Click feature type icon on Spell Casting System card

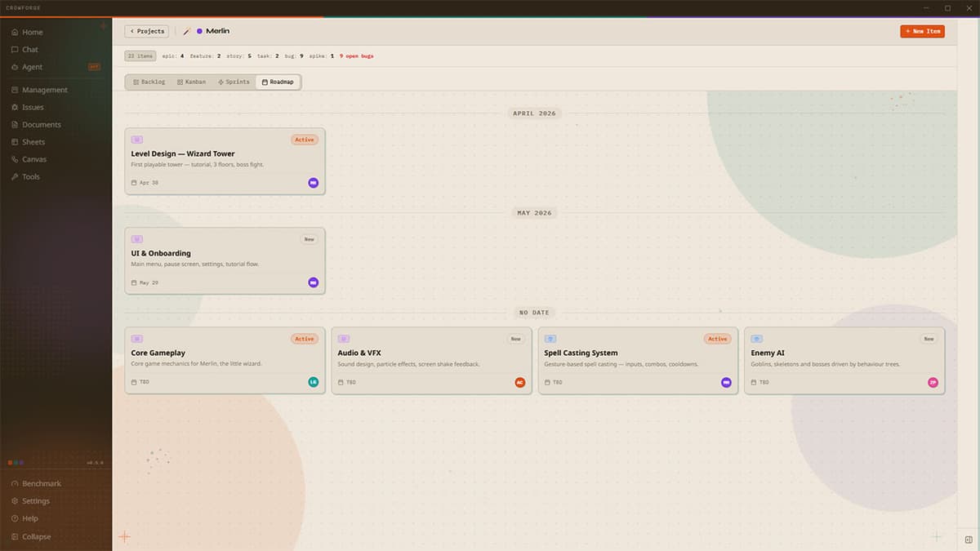click(550, 339)
